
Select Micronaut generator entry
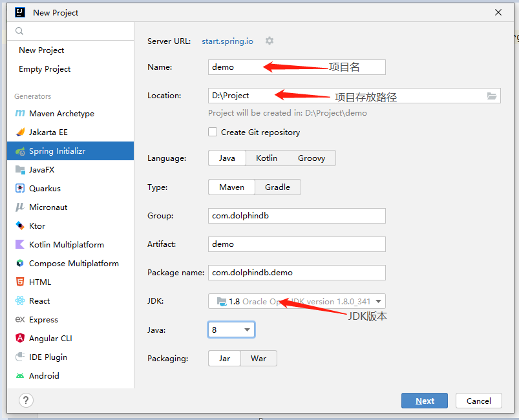70,207
